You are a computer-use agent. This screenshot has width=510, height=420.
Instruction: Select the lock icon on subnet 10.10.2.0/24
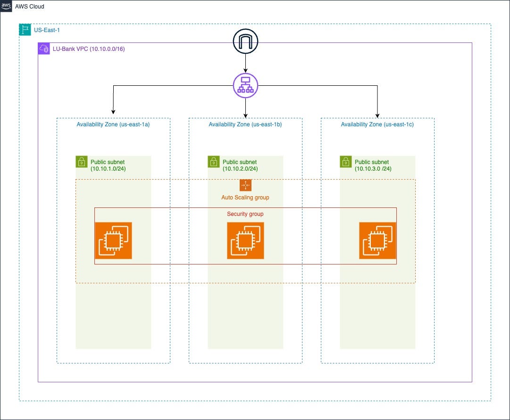[213, 162]
